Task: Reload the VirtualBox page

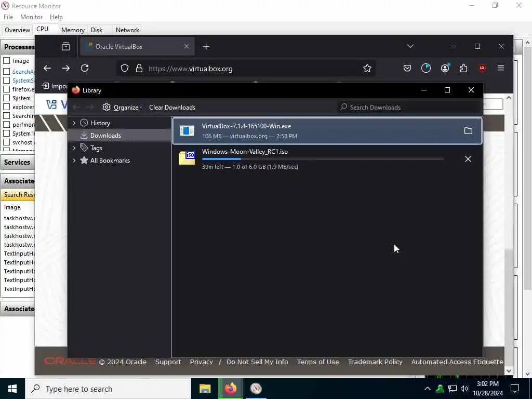Action: 85,68
